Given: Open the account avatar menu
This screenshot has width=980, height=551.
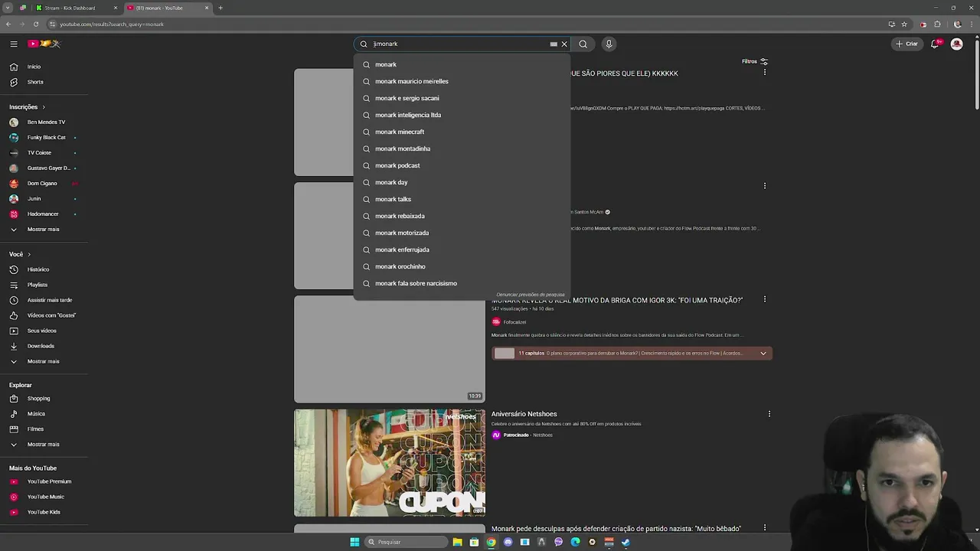Looking at the screenshot, I should (956, 44).
